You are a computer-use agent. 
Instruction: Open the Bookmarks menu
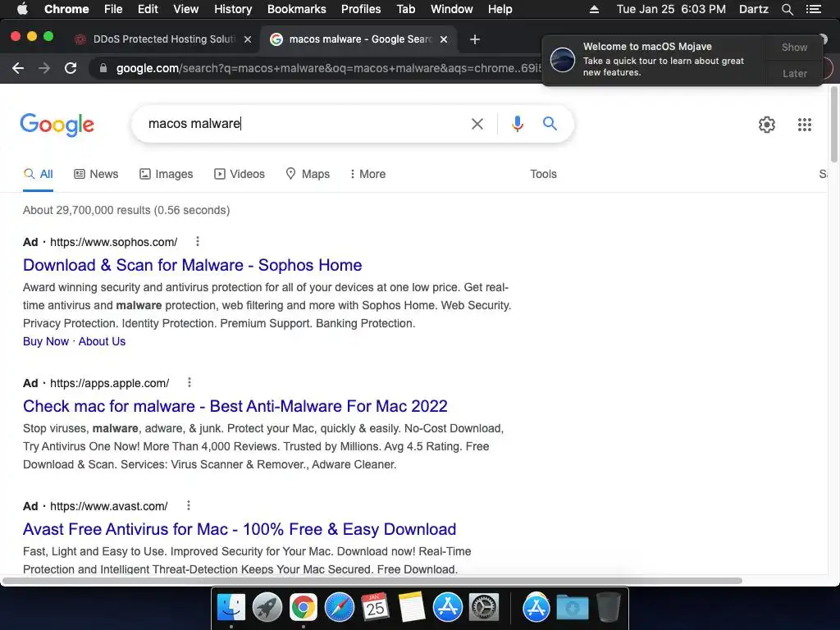tap(297, 9)
